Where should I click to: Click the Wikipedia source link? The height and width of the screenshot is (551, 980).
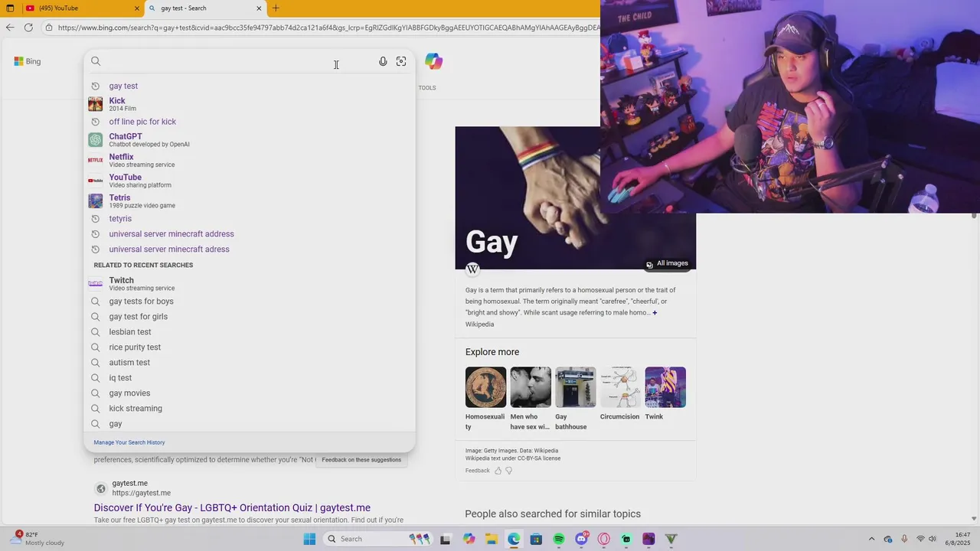click(479, 324)
